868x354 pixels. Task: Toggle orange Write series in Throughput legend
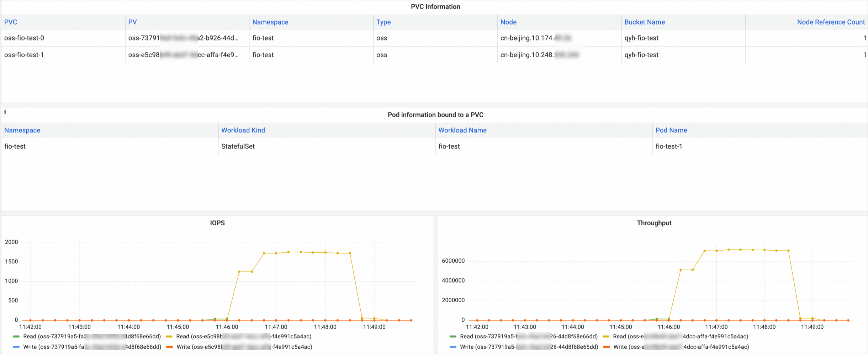676,347
